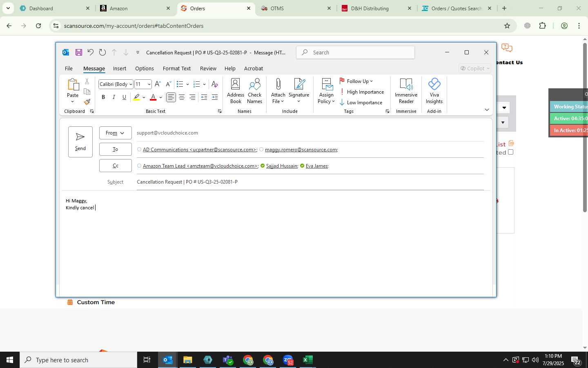Open the Copilot button
This screenshot has height=368, width=588.
[x=475, y=68]
